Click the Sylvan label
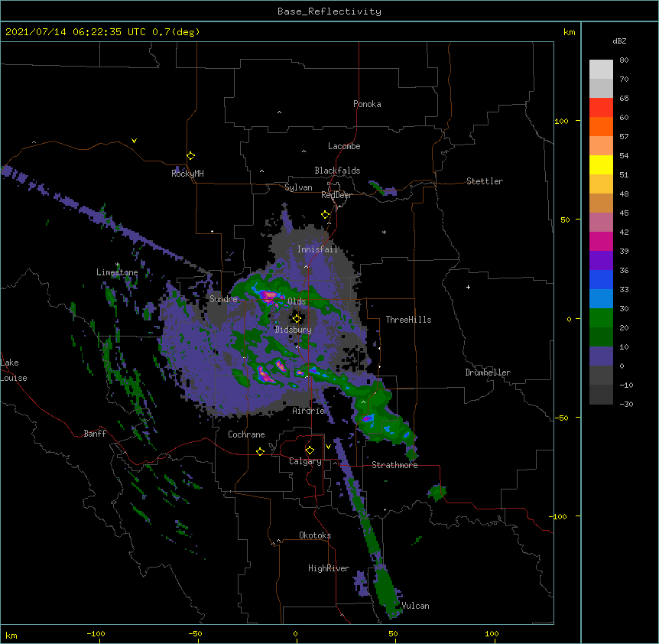659x644 pixels. coord(298,187)
